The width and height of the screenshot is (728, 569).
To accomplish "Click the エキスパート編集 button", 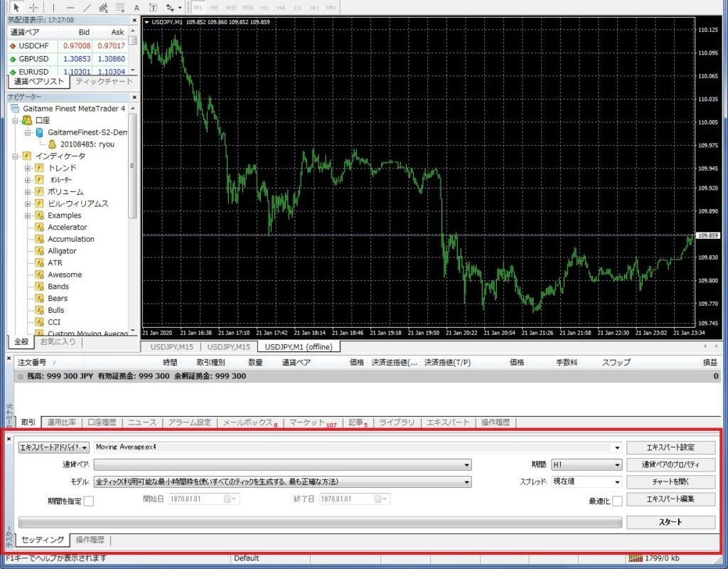I will [x=671, y=499].
